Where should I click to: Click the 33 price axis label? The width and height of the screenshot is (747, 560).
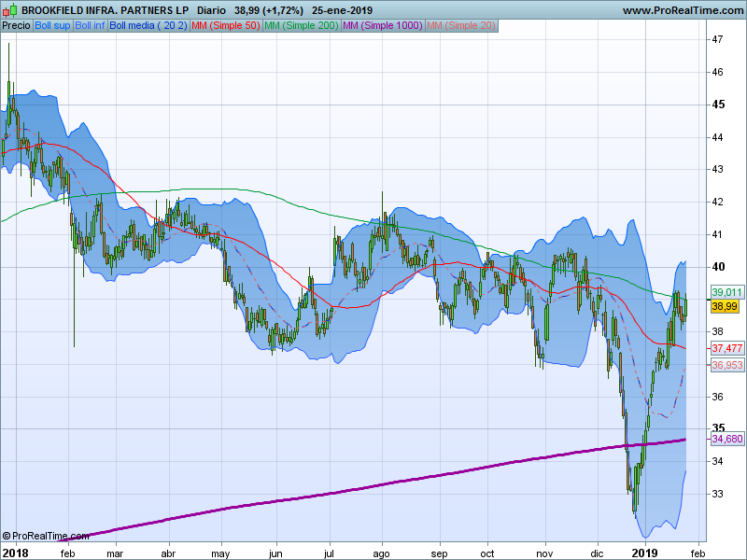[x=717, y=494]
